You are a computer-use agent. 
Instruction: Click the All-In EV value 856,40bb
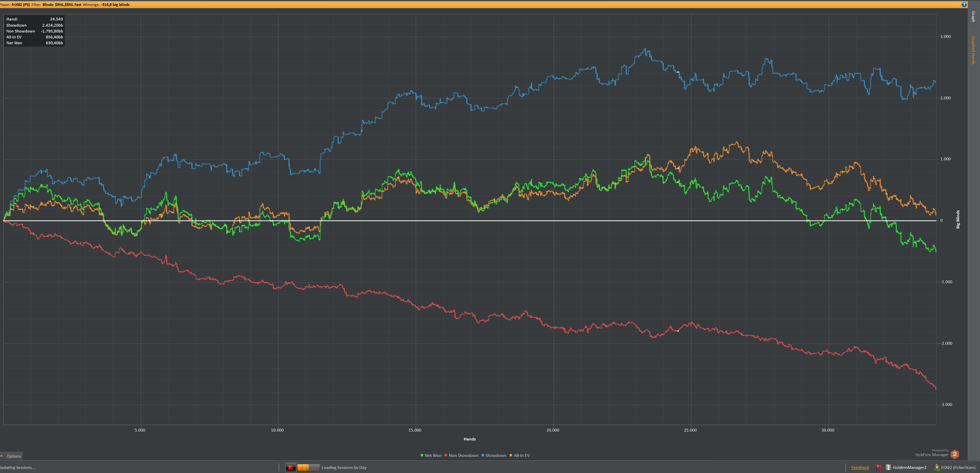(x=54, y=37)
